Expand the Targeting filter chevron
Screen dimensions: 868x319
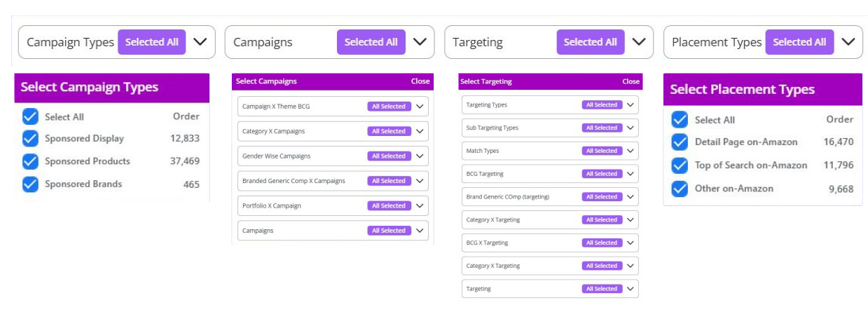[x=639, y=42]
